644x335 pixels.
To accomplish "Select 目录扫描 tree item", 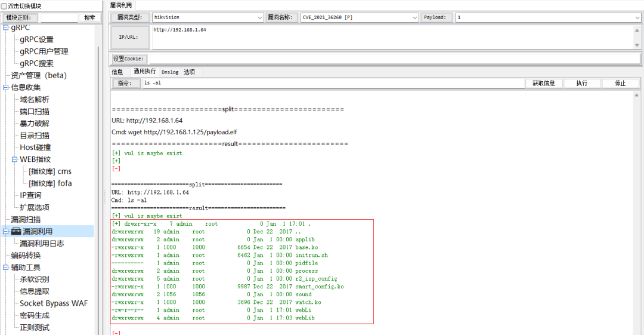I will 35,136.
